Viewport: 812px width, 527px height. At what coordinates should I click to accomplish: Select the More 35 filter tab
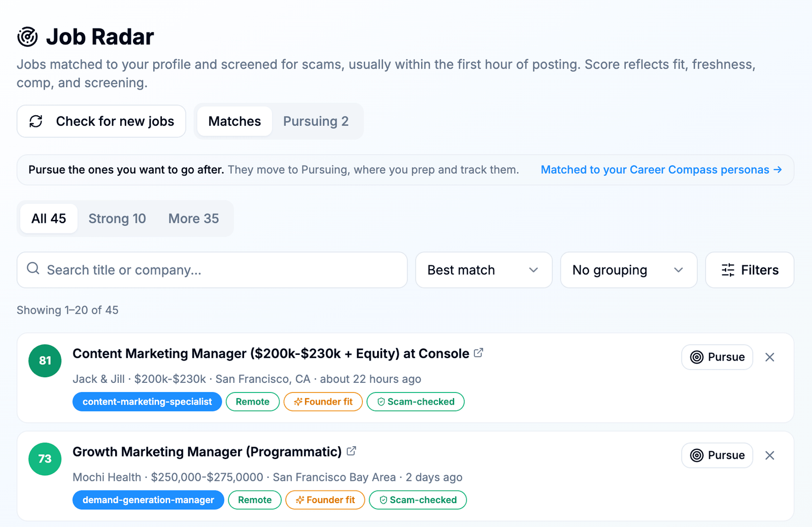(193, 219)
